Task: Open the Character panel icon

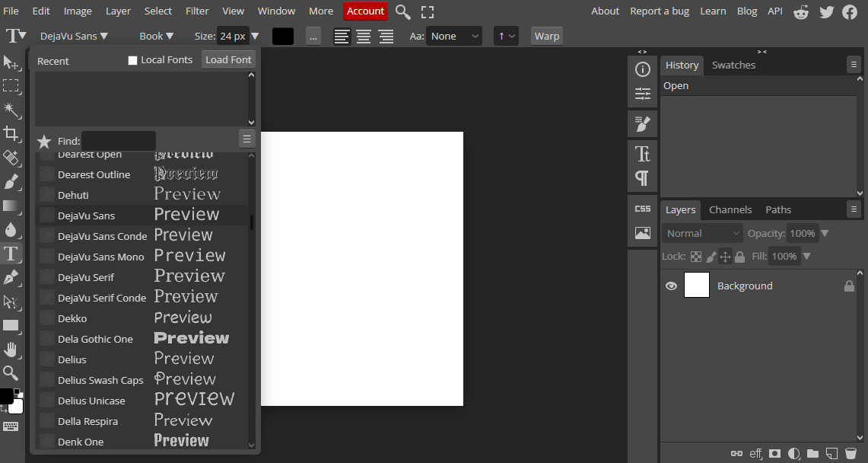Action: 643,153
